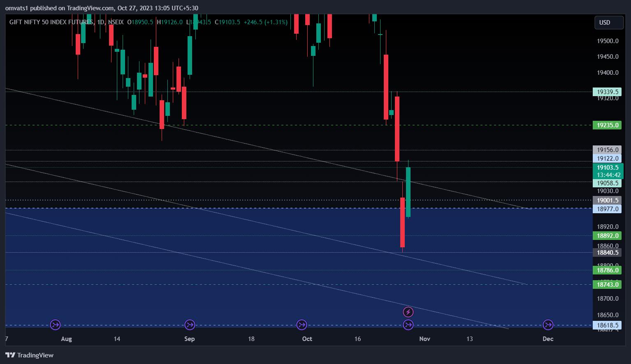Click the open value O18950.5
Screen dimensions: 631x364
pos(140,22)
